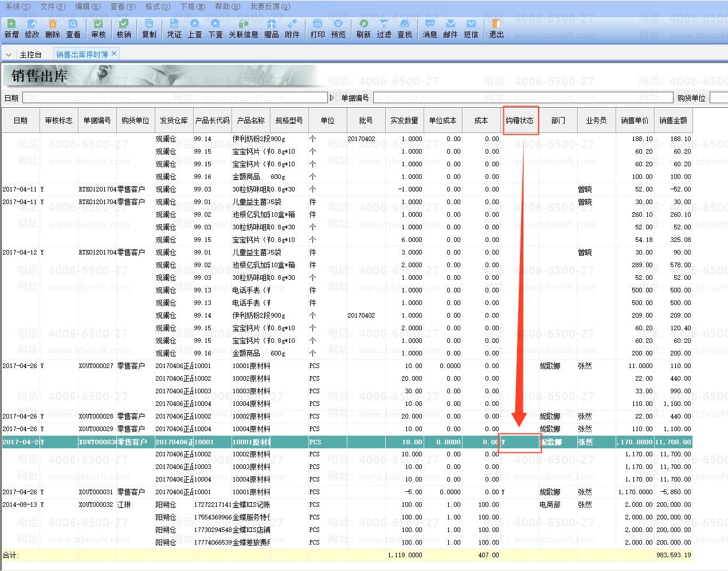Screen dimensions: 728x571
Task: Click the 销售金额 column header
Action: [673, 120]
